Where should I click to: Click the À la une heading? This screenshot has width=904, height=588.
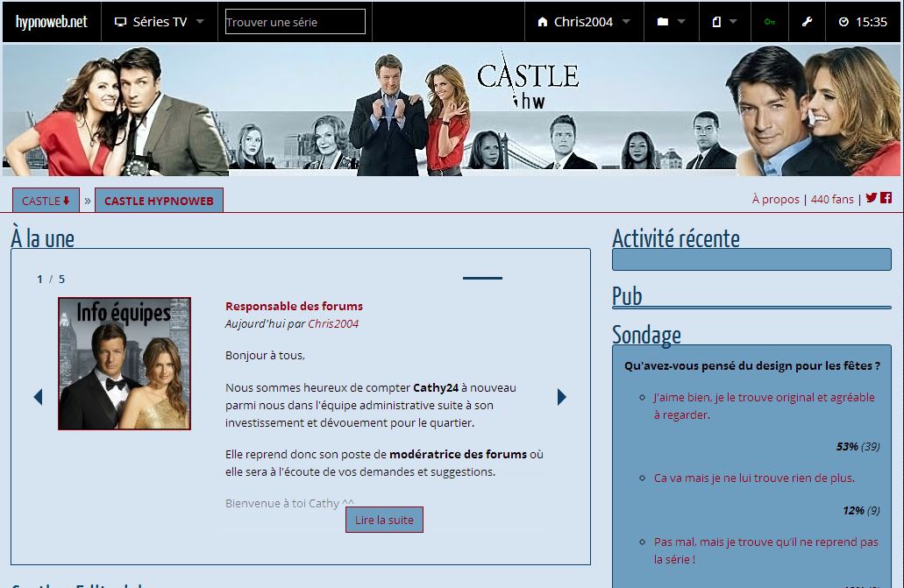43,238
